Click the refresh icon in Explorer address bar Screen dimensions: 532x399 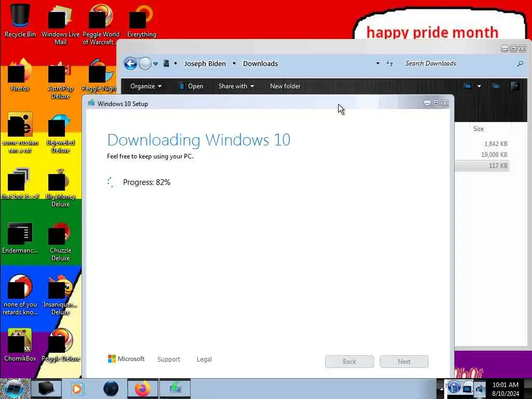point(390,63)
